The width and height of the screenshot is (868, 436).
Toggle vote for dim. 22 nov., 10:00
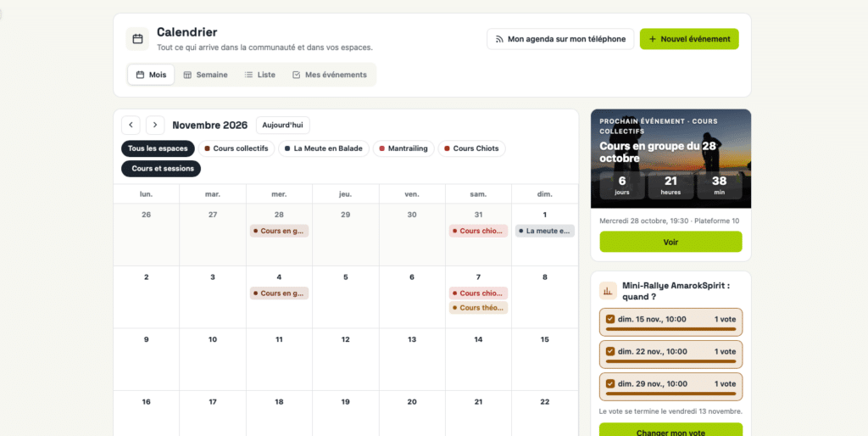pyautogui.click(x=671, y=354)
